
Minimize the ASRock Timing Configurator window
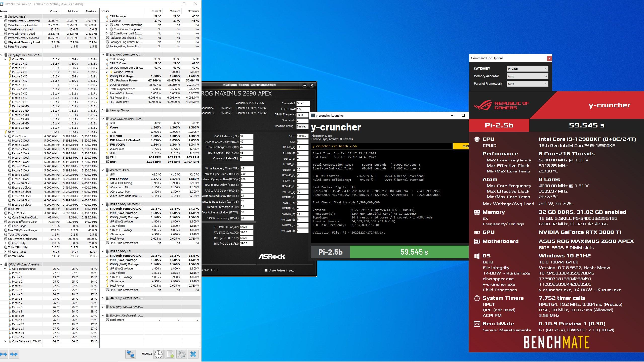pyautogui.click(x=305, y=85)
